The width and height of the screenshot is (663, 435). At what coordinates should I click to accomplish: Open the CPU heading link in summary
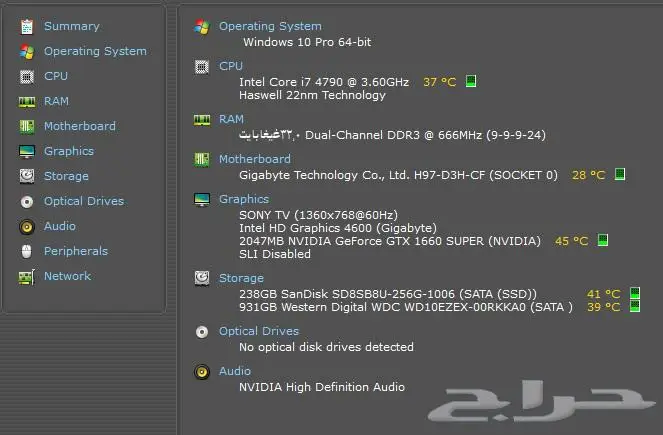coord(230,66)
